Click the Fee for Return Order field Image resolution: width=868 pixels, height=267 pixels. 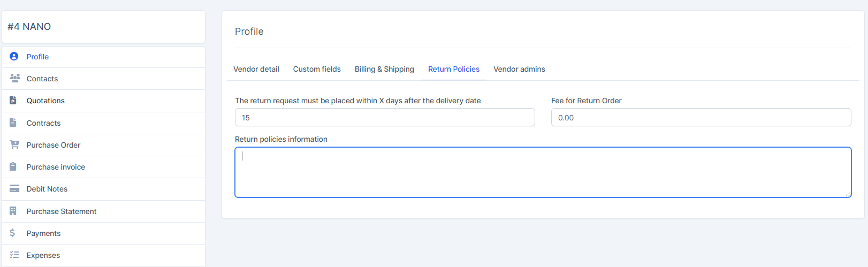coord(701,118)
